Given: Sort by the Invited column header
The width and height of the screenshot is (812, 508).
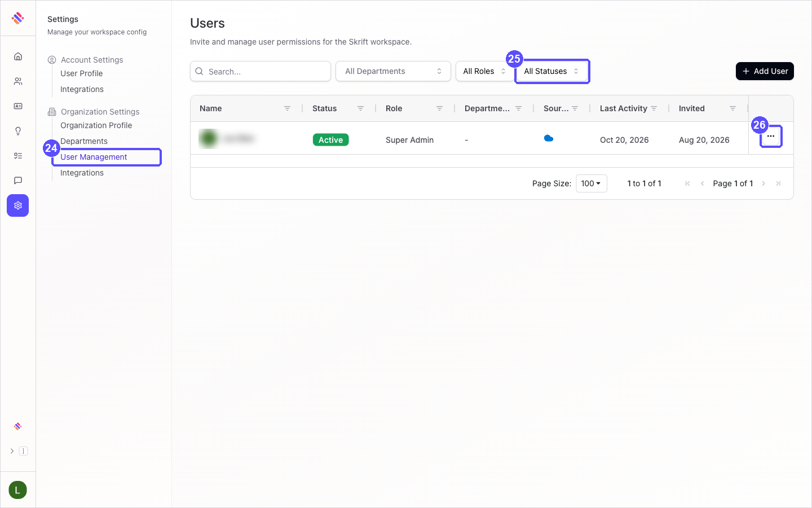Looking at the screenshot, I should [692, 108].
